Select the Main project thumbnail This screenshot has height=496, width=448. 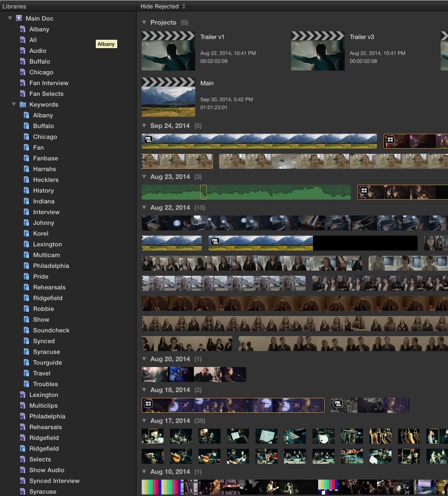pos(168,97)
